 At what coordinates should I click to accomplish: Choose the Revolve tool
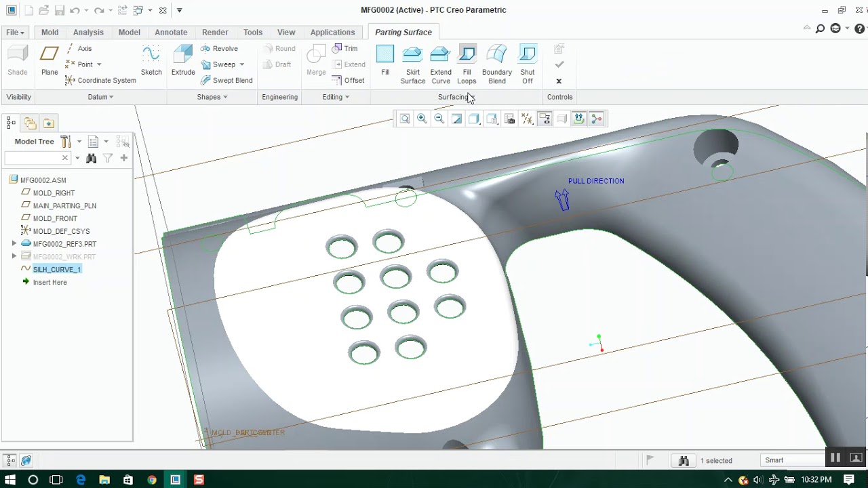(x=219, y=49)
